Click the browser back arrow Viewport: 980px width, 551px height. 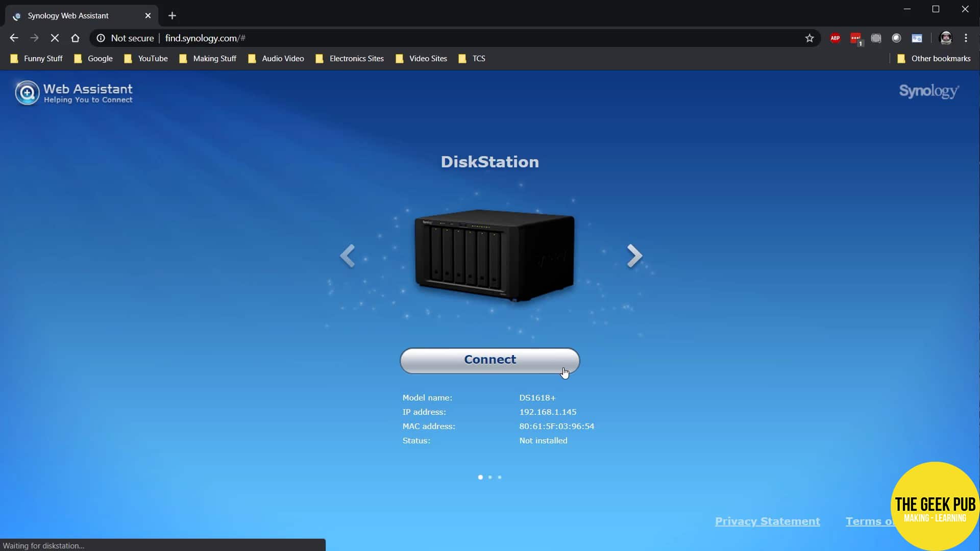[14, 38]
